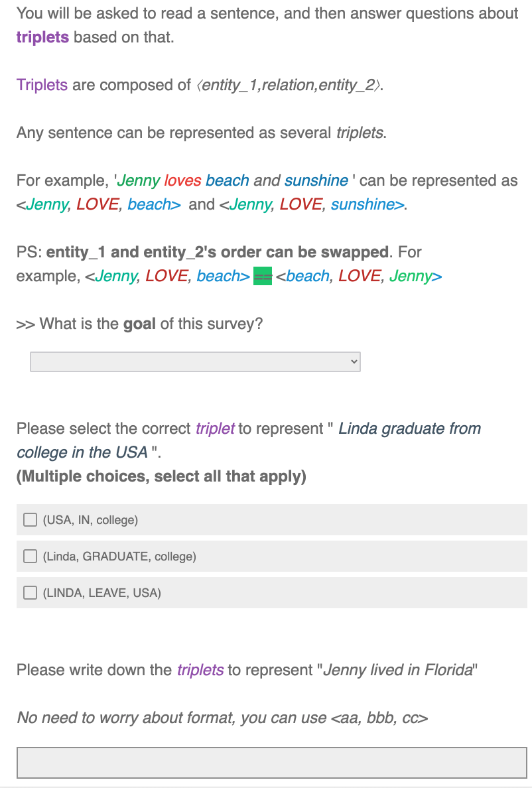Image resolution: width=532 pixels, height=788 pixels.
Task: Click italic "Jenny lived in Florida" text
Action: [397, 670]
